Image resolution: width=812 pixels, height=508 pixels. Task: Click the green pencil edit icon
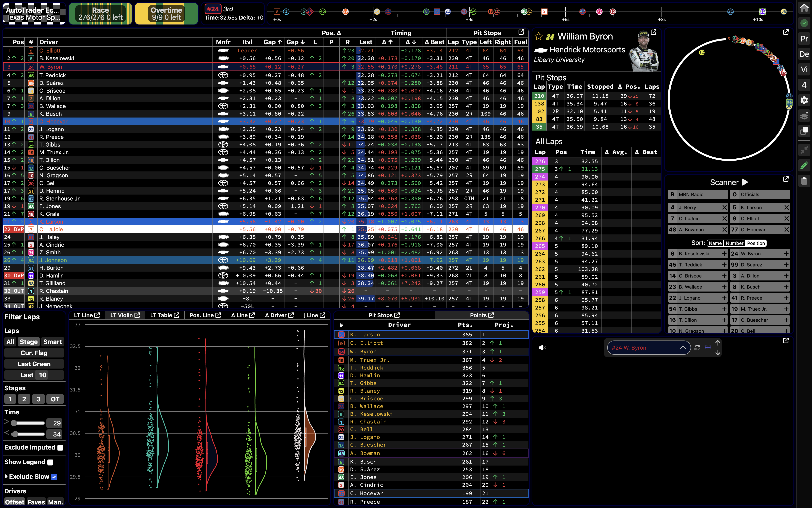coord(804,165)
